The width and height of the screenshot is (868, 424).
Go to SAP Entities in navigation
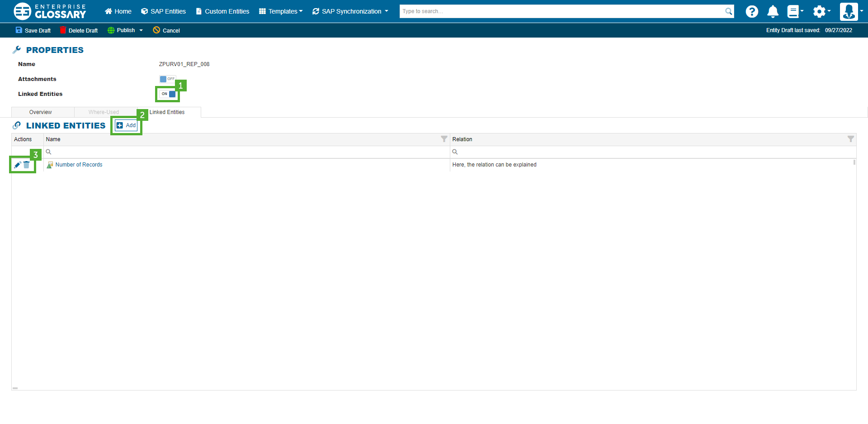(x=164, y=11)
